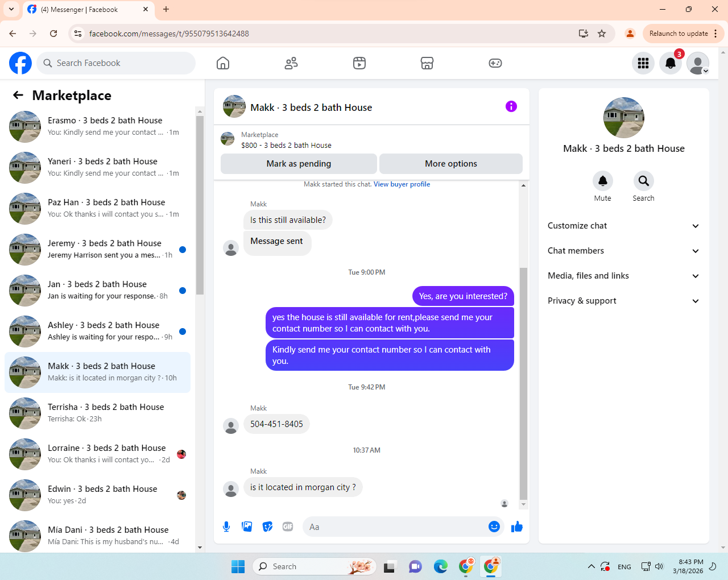Open Windows Start menu

point(238,566)
